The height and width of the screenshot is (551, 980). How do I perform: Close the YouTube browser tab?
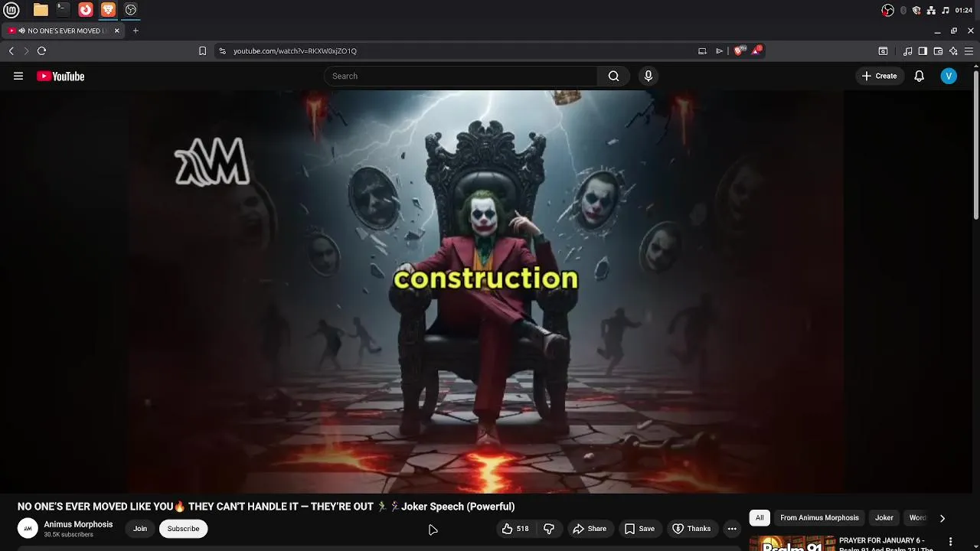click(117, 31)
